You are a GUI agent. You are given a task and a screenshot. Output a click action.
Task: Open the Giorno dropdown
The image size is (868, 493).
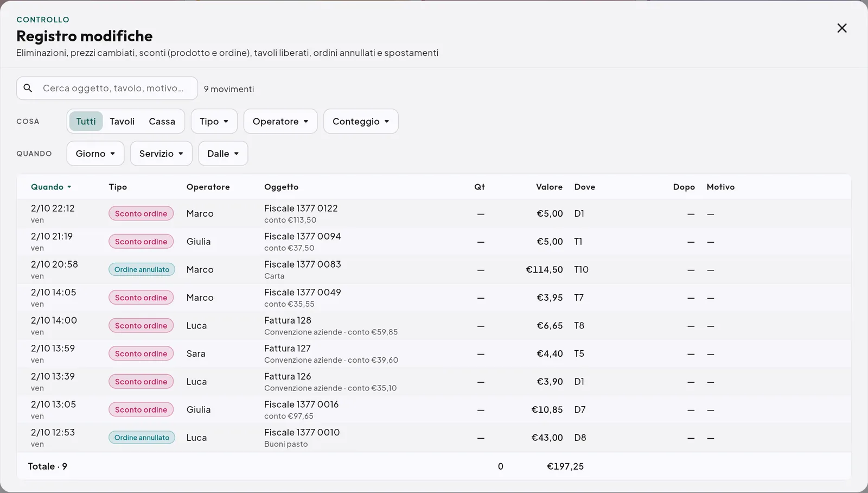point(95,154)
